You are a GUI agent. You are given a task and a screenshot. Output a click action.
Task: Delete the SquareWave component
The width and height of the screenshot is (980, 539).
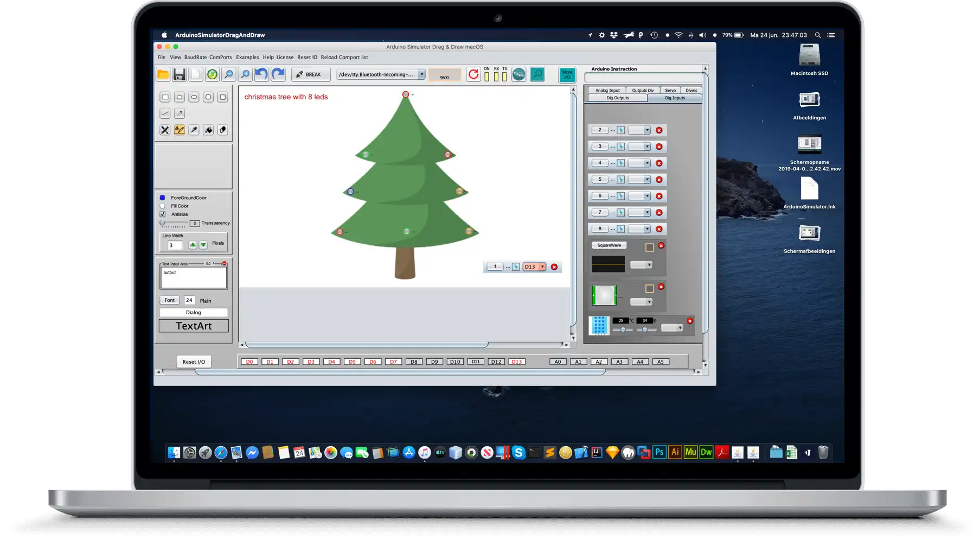coord(661,245)
